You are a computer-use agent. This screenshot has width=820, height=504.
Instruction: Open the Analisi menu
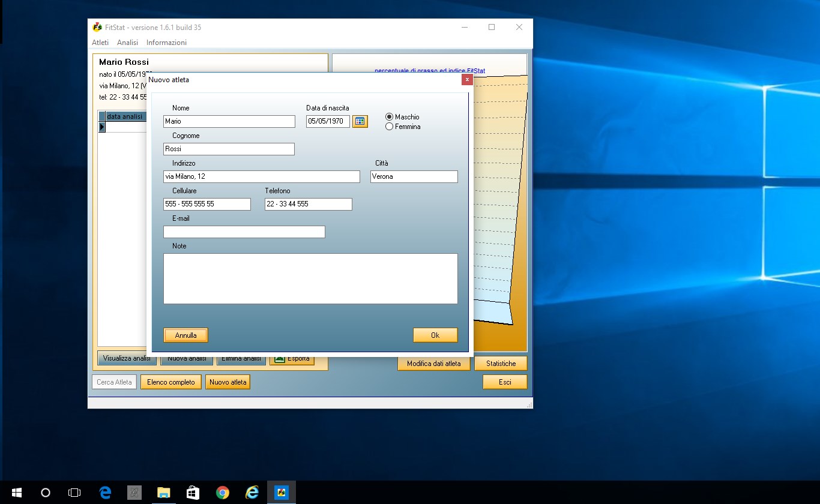coord(127,43)
